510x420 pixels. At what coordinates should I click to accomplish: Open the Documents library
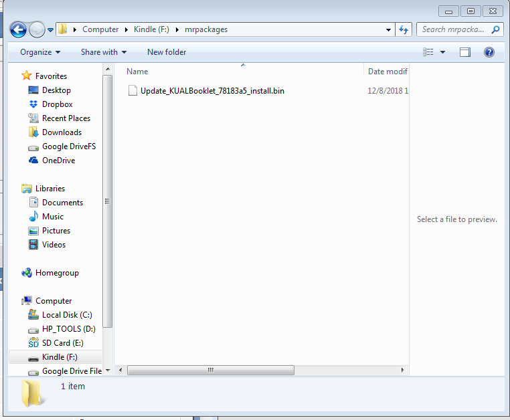coord(62,203)
